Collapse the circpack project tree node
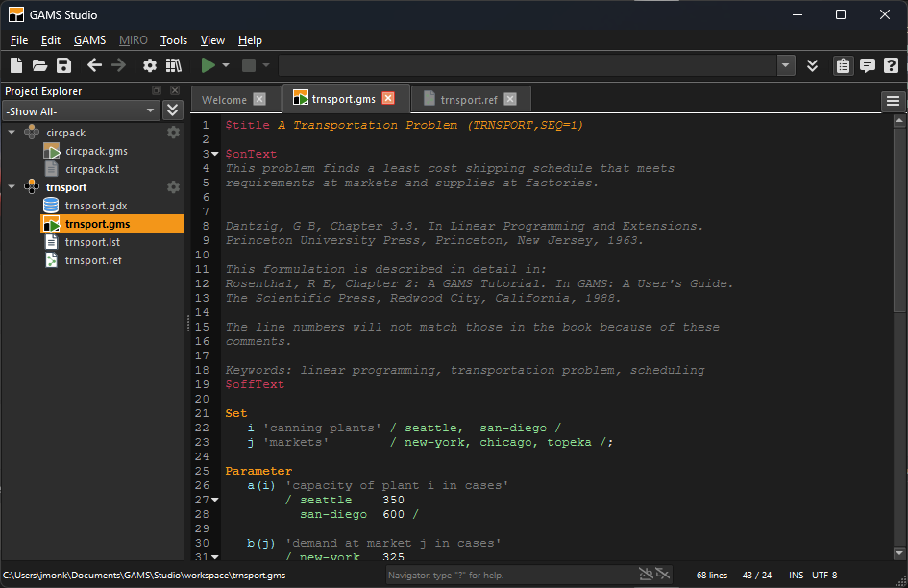908x588 pixels. point(12,133)
